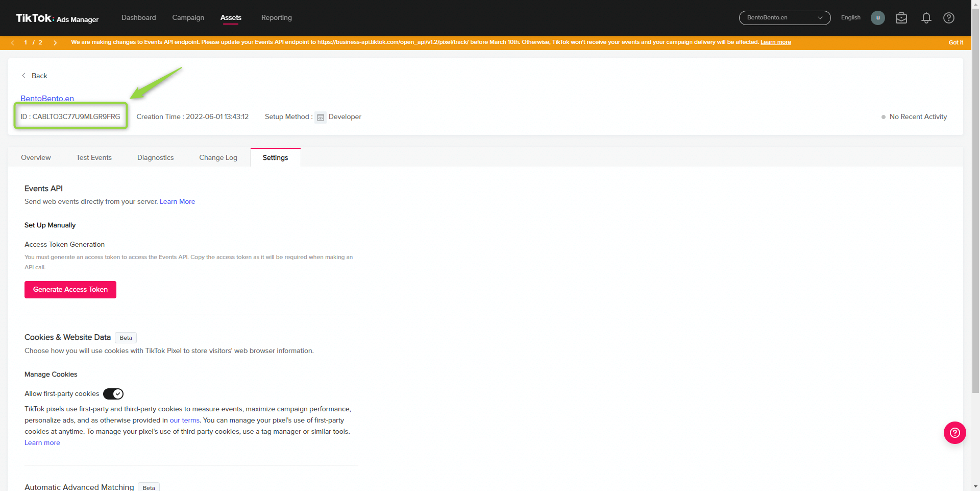Open the our terms link

[184, 420]
